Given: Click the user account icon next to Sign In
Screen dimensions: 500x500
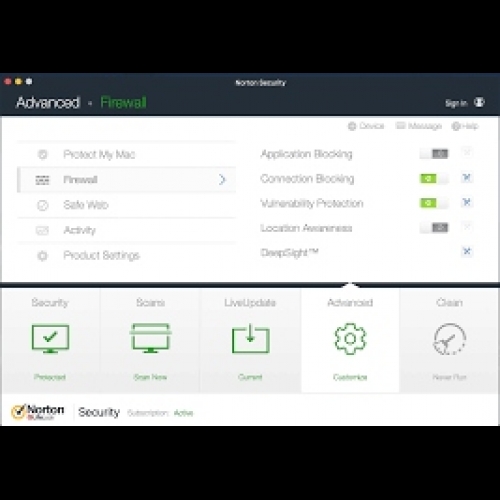Looking at the screenshot, I should click(x=479, y=102).
